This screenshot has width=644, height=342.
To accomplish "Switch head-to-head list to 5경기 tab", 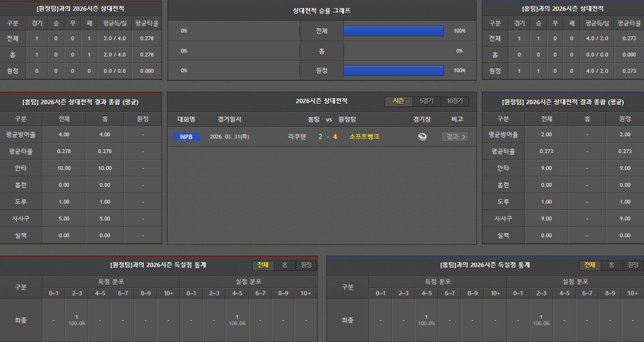I will tap(427, 102).
